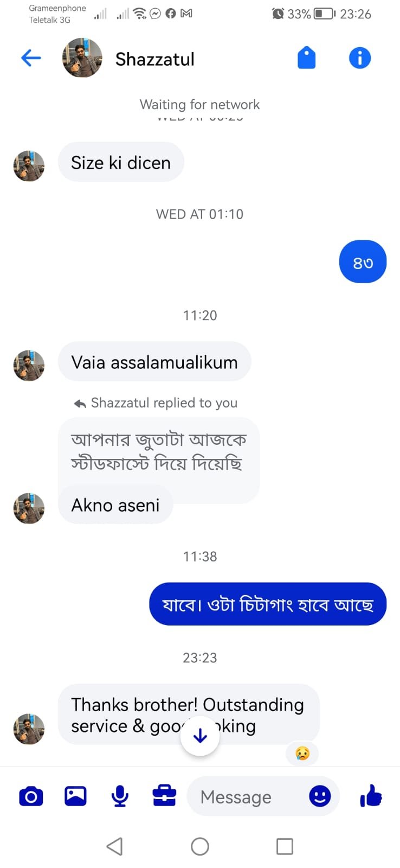
Task: Open the briefcase business tools icon
Action: [164, 796]
